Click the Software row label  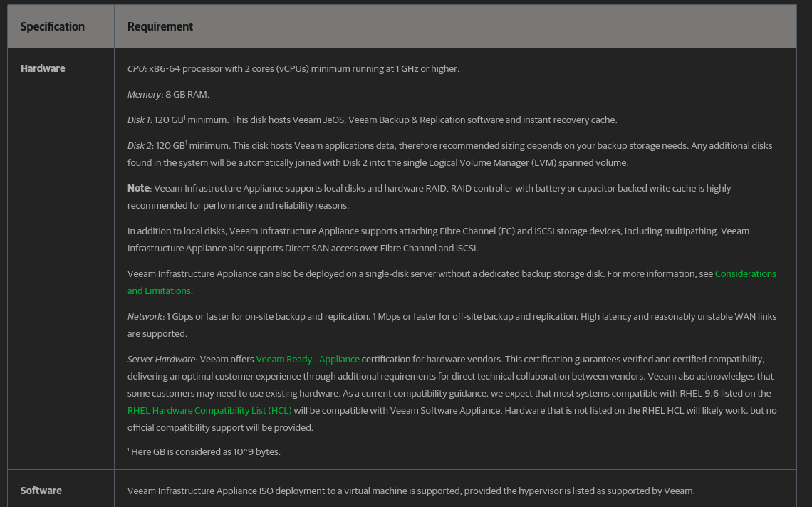[41, 491]
